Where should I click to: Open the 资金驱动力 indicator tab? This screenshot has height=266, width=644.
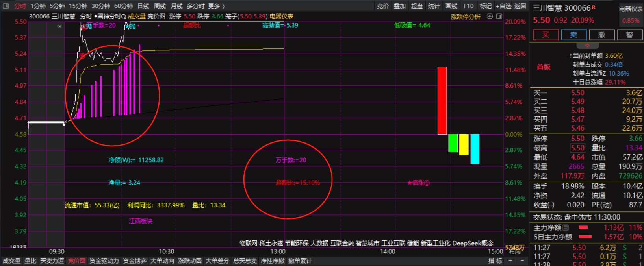pyautogui.click(x=104, y=261)
